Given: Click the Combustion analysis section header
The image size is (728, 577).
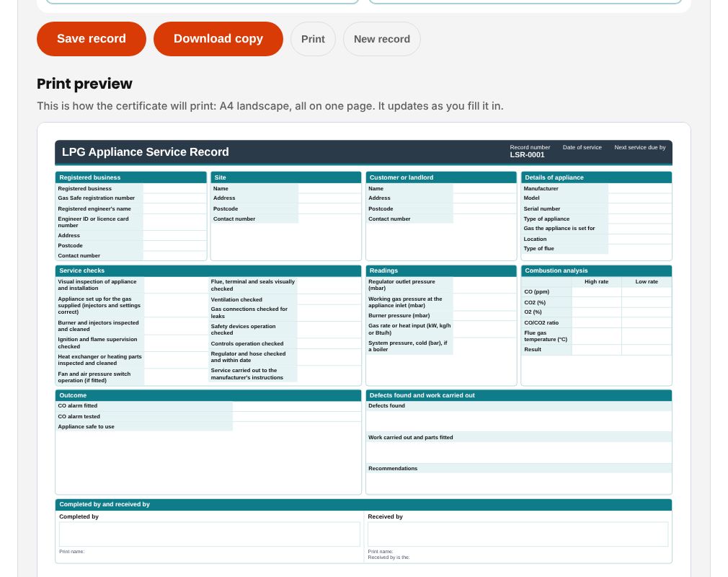Looking at the screenshot, I should [596, 270].
